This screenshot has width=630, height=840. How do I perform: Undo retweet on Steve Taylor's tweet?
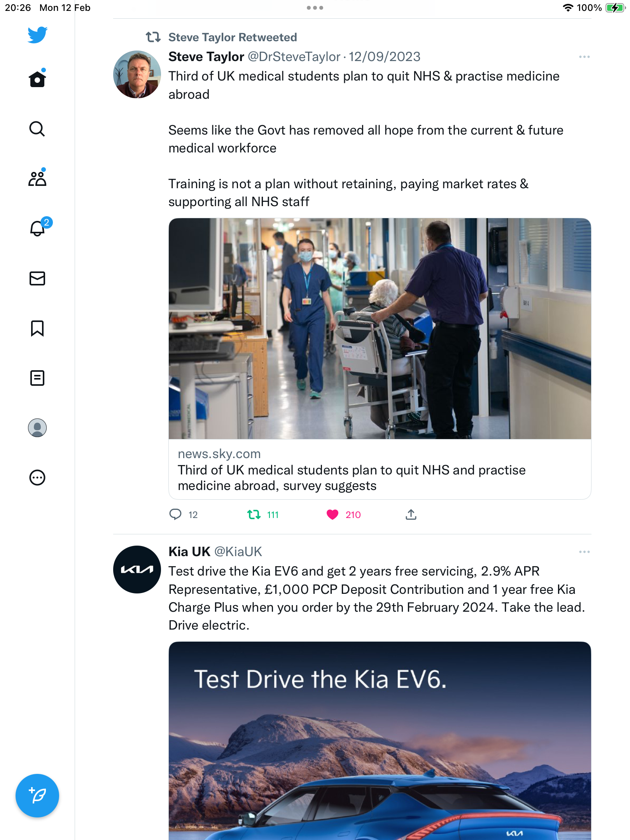coord(254,514)
